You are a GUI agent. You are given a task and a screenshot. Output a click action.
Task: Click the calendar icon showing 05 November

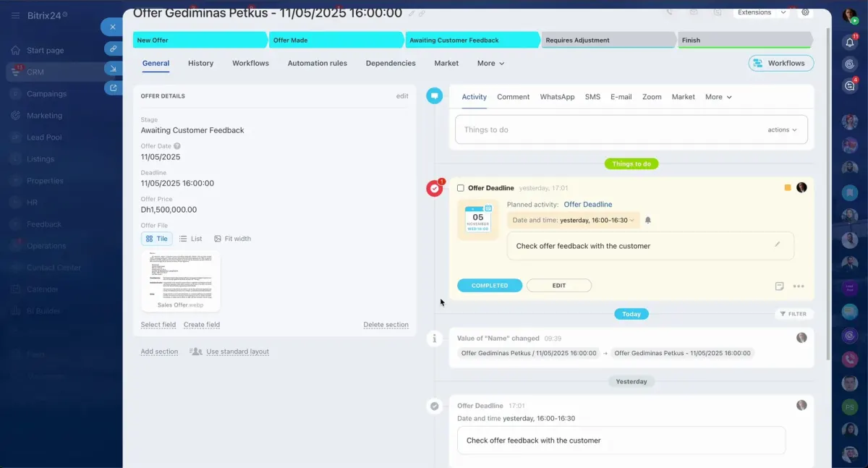click(x=478, y=219)
